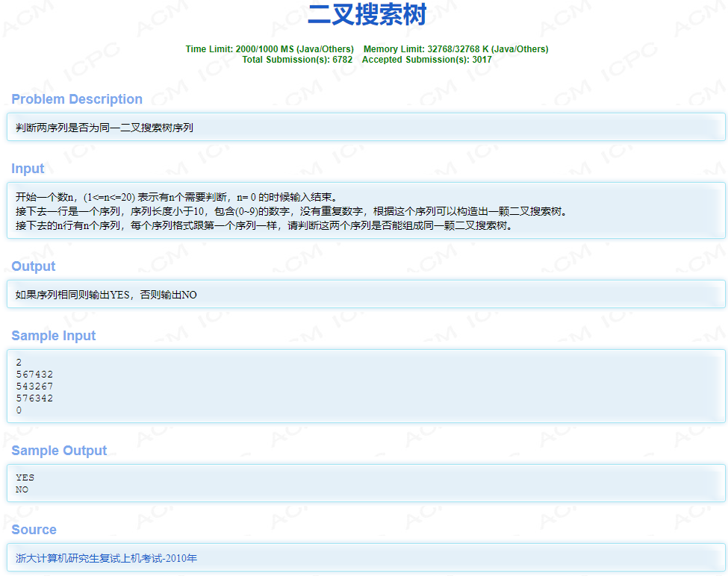Click the Source section heading
The image size is (728, 576).
tap(34, 530)
